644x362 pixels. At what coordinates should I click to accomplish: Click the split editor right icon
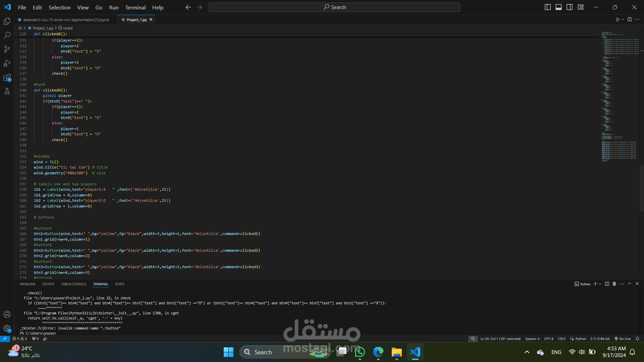click(630, 20)
